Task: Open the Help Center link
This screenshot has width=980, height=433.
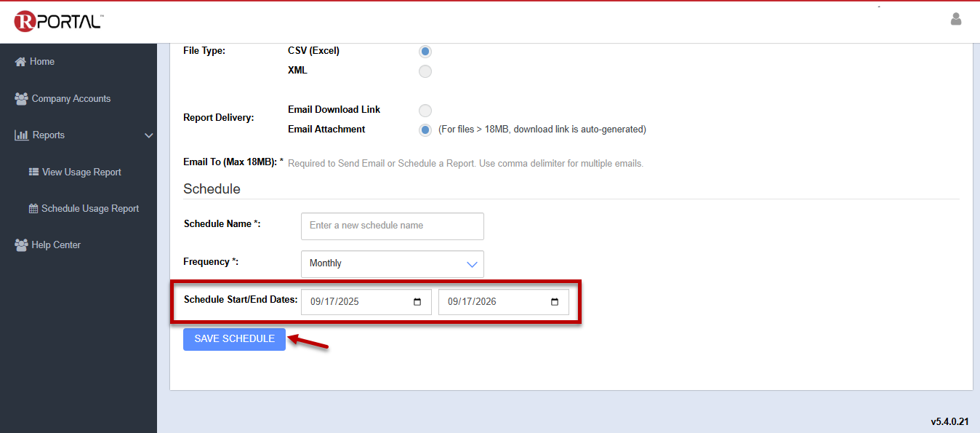Action: coord(56,245)
